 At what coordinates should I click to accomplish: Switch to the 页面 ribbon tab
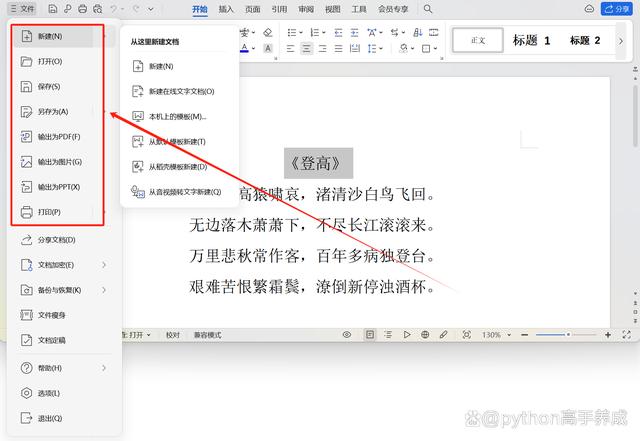[253, 9]
